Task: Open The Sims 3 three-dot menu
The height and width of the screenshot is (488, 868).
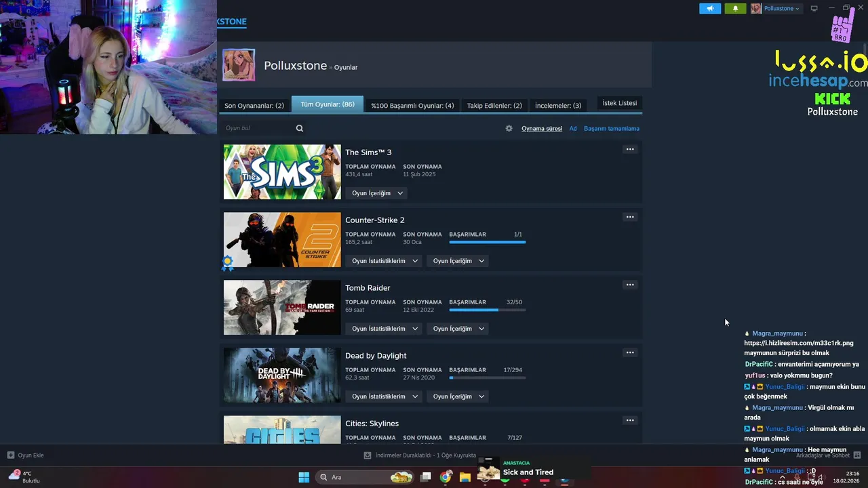Action: [x=630, y=149]
